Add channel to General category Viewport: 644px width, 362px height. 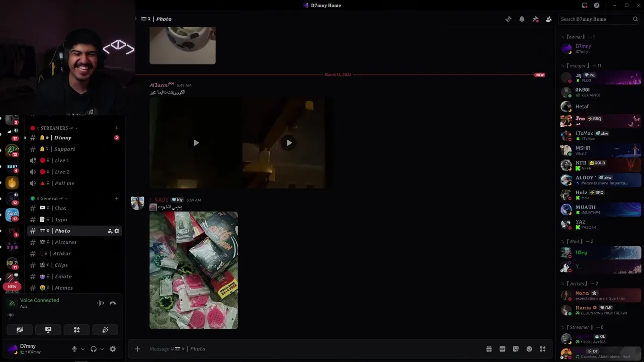coord(117,199)
